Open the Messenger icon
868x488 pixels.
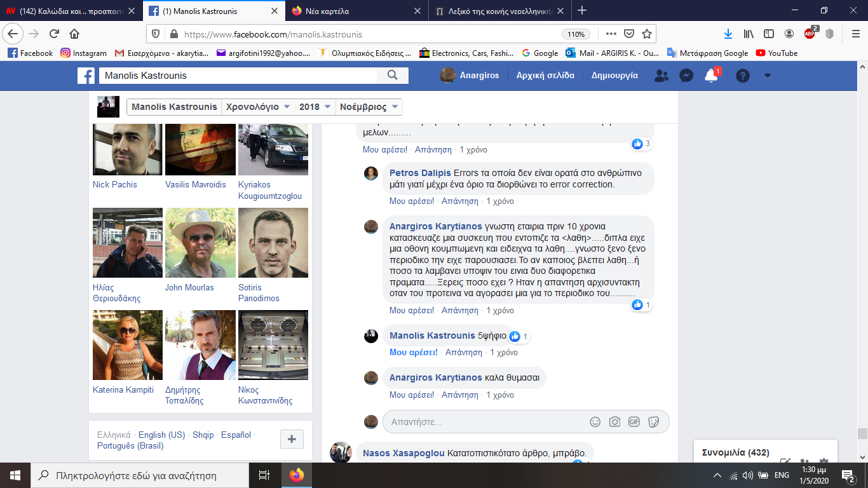pyautogui.click(x=686, y=76)
